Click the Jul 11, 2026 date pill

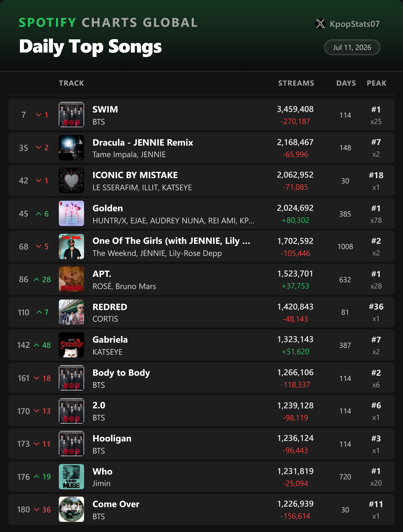point(352,47)
